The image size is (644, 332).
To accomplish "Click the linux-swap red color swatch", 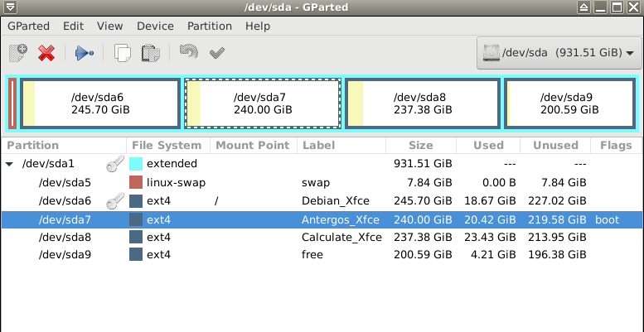I will click(x=136, y=182).
